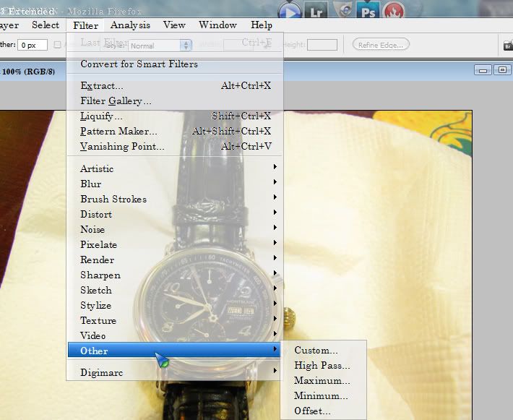Minimize the document window
Image resolution: width=513 pixels, height=420 pixels.
[483, 70]
